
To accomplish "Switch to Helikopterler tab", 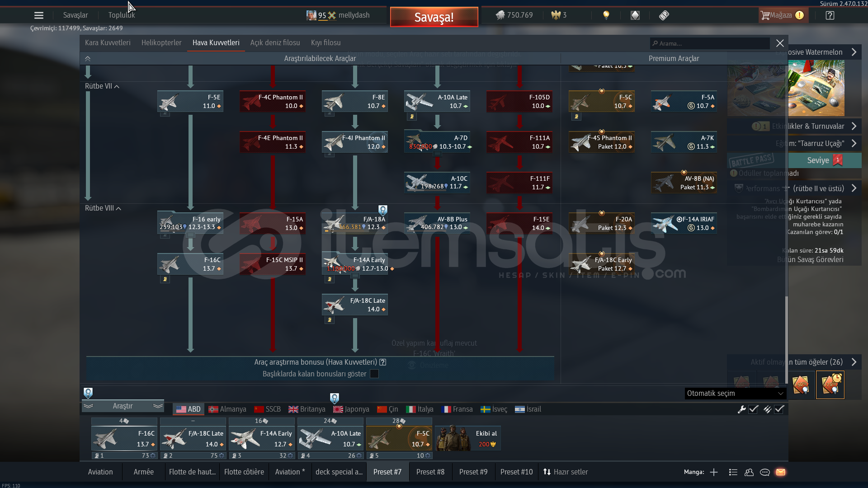I will (x=161, y=42).
